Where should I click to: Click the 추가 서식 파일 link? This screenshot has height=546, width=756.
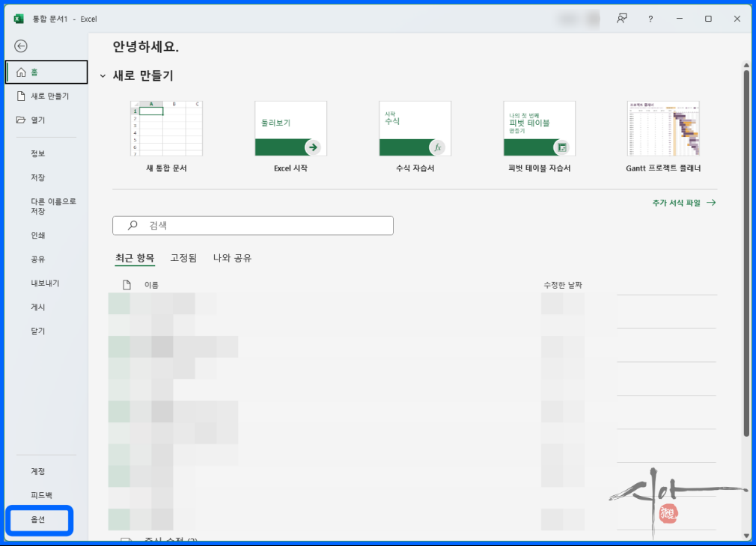click(683, 203)
